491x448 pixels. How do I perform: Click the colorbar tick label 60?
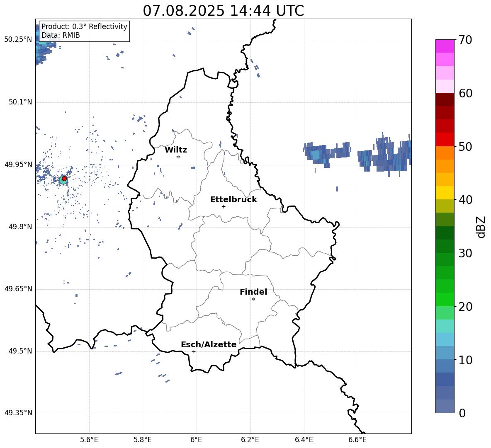click(465, 93)
